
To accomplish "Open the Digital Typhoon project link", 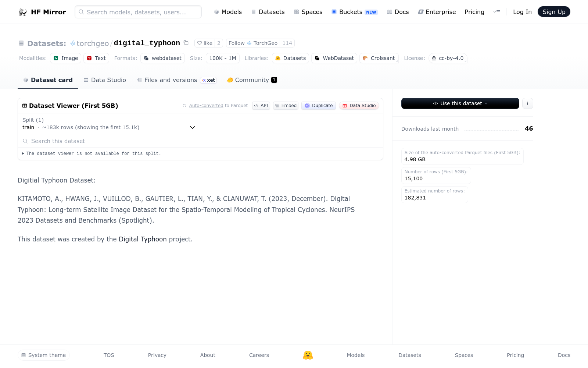I will coord(143,239).
